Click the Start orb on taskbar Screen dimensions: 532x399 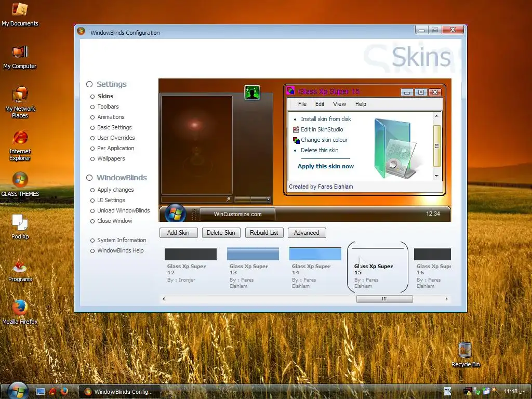(17, 391)
